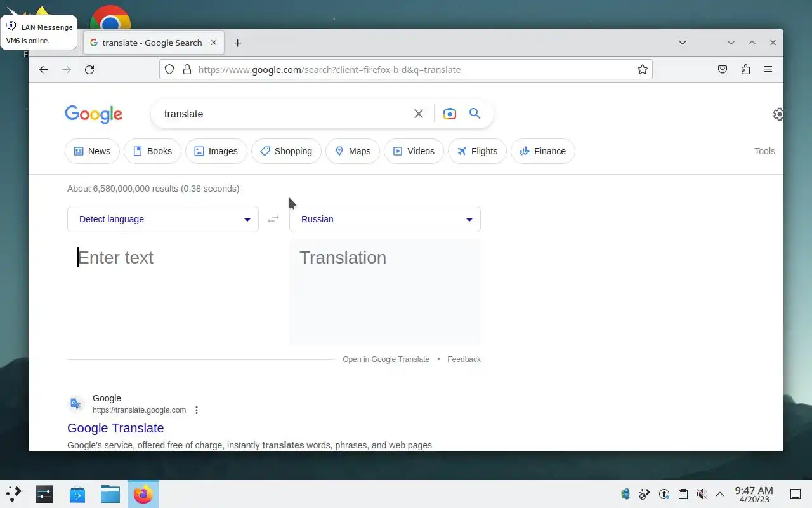This screenshot has width=812, height=508.
Task: Open a new tab with the plus button
Action: [237, 43]
